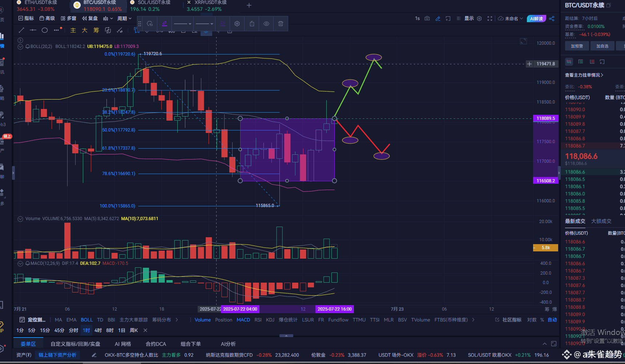
Task: Open the 周期 period dropdown
Action: pyautogui.click(x=124, y=19)
